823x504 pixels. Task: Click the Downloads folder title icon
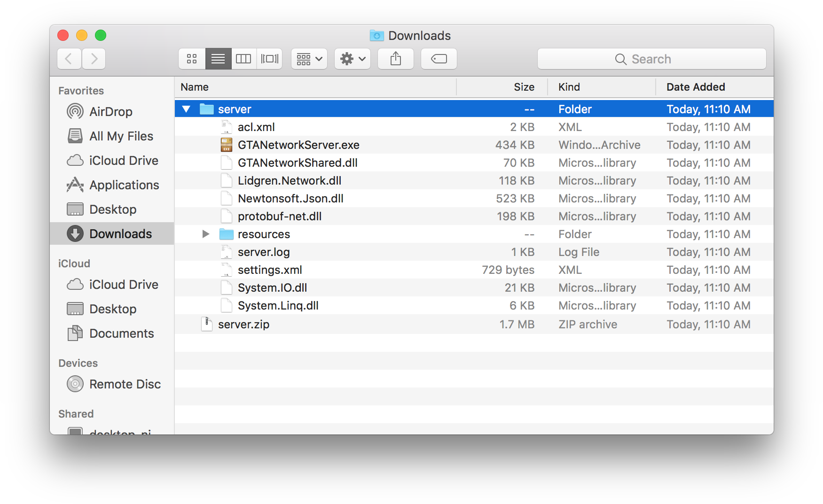[x=376, y=35]
